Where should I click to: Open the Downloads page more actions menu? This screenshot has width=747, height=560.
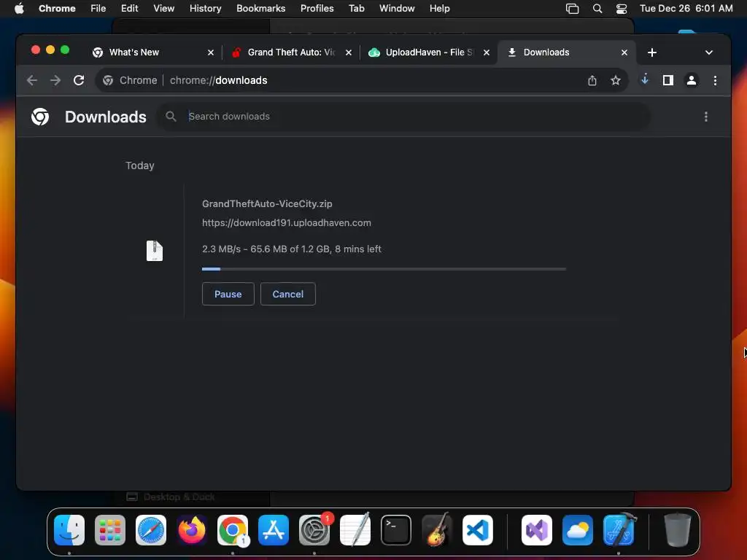[705, 117]
